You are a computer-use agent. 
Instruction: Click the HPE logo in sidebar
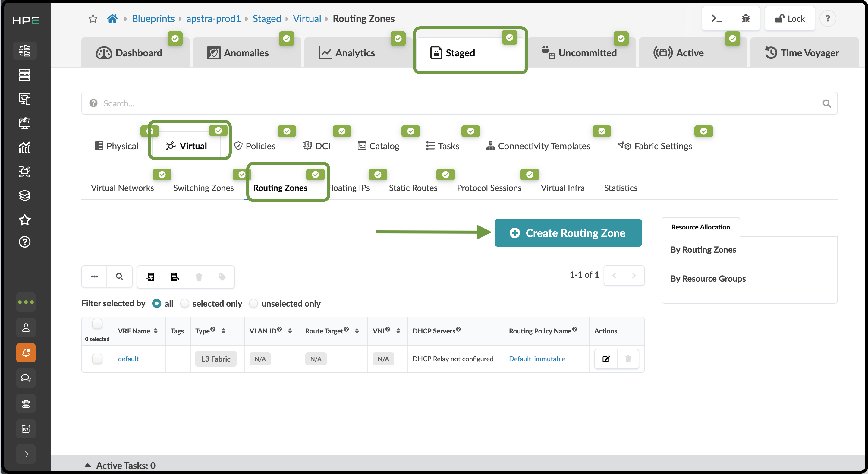[26, 21]
